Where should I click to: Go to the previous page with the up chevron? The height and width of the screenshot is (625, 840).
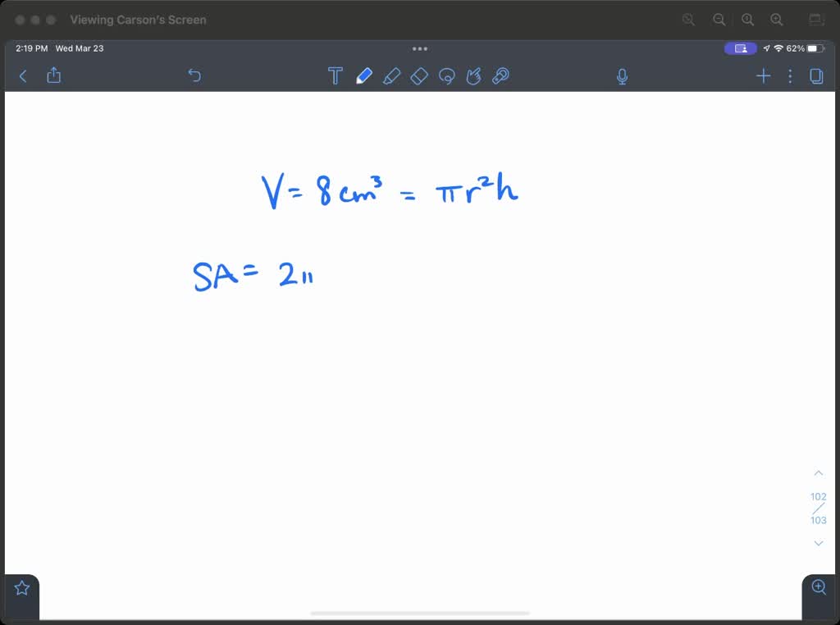818,472
